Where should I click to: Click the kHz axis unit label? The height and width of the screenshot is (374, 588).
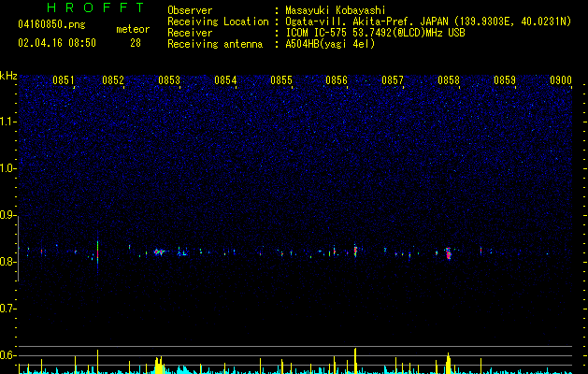click(x=8, y=76)
